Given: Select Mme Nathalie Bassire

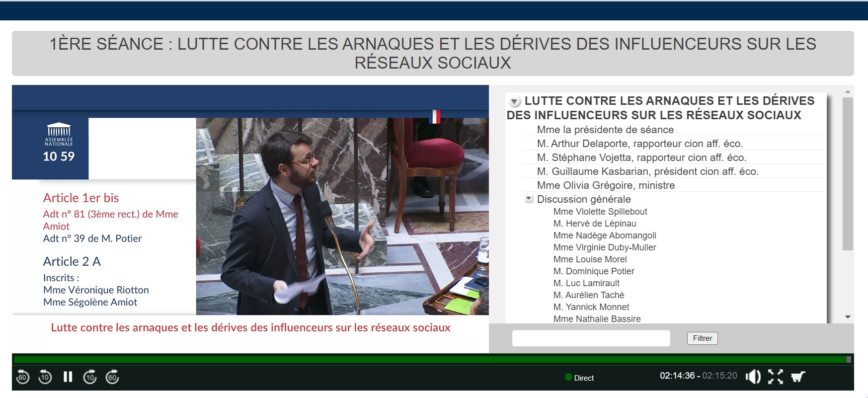Looking at the screenshot, I should pyautogui.click(x=597, y=319).
